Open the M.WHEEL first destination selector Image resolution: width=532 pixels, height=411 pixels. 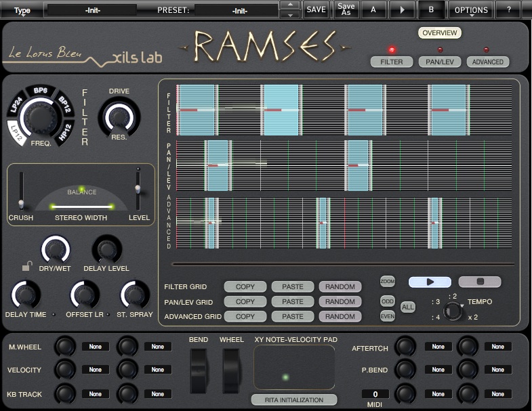[x=96, y=347]
